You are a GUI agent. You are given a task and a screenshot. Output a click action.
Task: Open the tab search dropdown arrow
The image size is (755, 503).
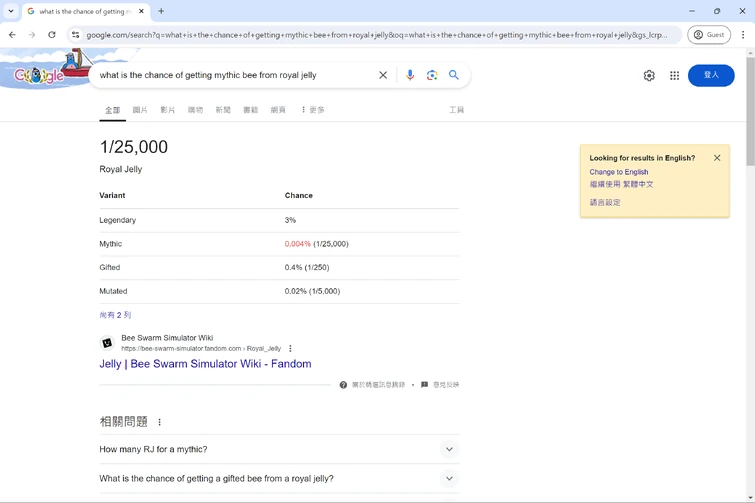coord(11,11)
